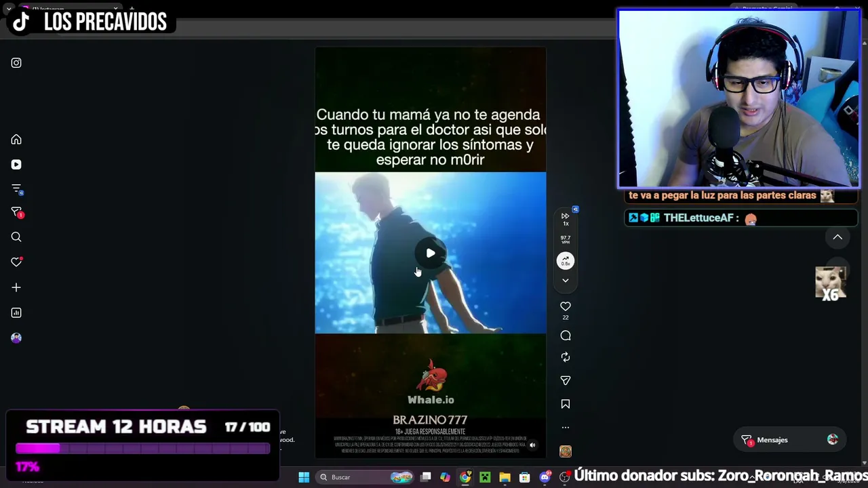Open the reel audio thumbnail
868x488 pixels.
pyautogui.click(x=566, y=451)
